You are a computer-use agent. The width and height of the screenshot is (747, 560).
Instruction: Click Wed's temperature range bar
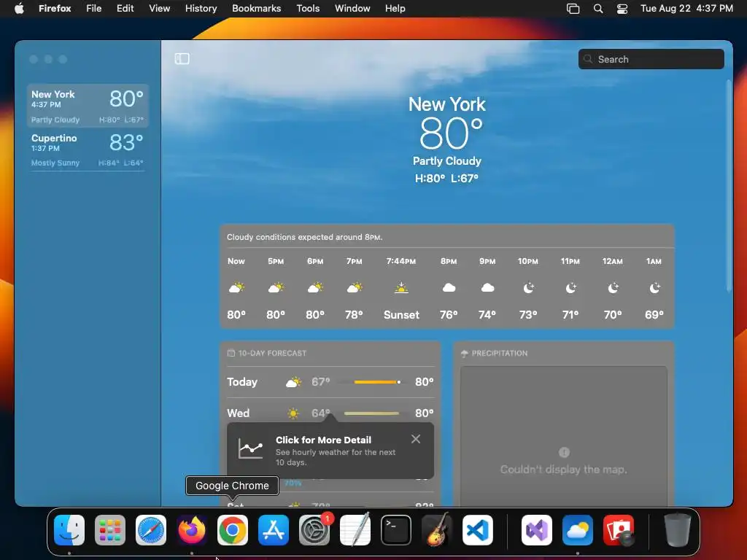coord(371,413)
